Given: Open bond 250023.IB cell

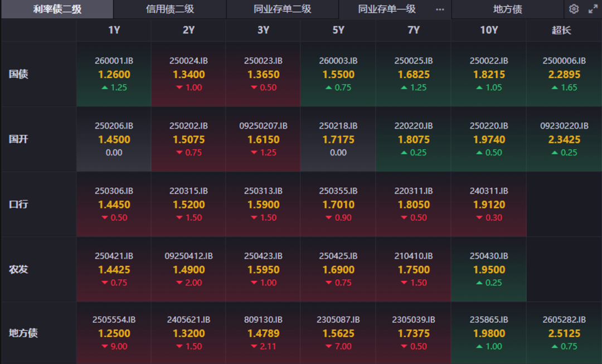Looking at the screenshot, I should pyautogui.click(x=263, y=74).
